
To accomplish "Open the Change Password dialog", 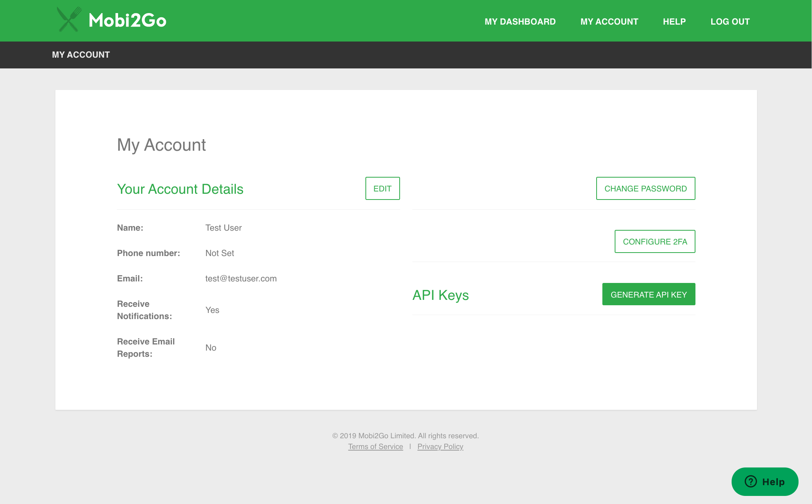I will point(645,188).
